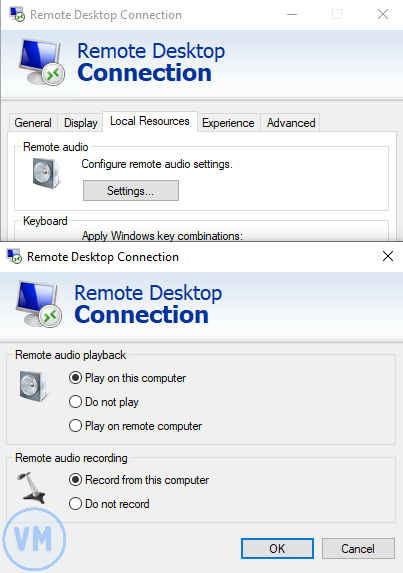This screenshot has height=573, width=403.
Task: Click the small title bar icon of audio dialog
Action: tap(14, 257)
